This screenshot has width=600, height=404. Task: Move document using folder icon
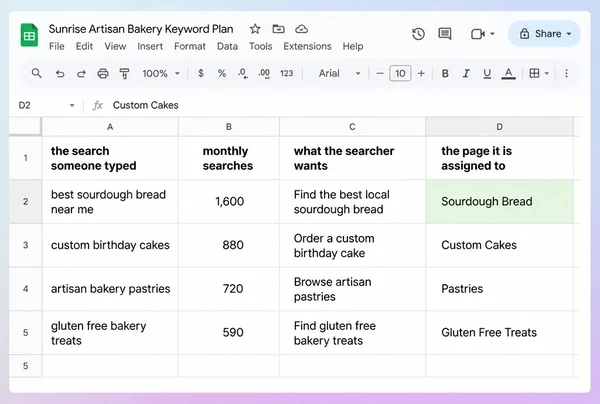click(x=278, y=29)
